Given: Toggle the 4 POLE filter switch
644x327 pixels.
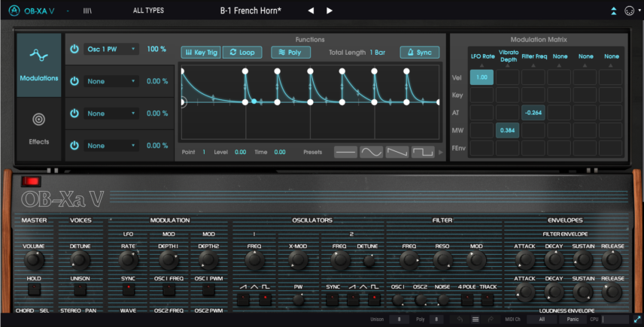Looking at the screenshot, I should click(467, 300).
